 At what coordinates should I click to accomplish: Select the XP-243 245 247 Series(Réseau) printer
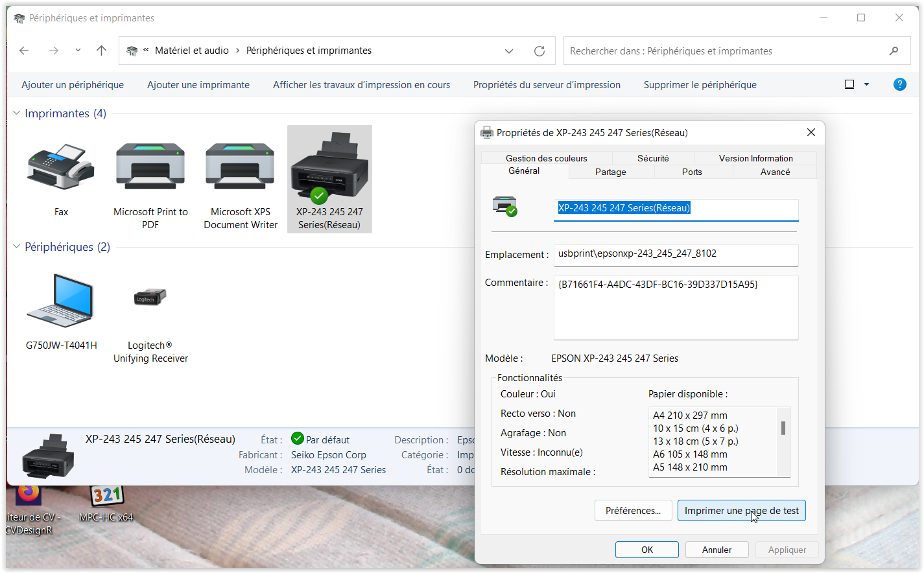(x=329, y=179)
